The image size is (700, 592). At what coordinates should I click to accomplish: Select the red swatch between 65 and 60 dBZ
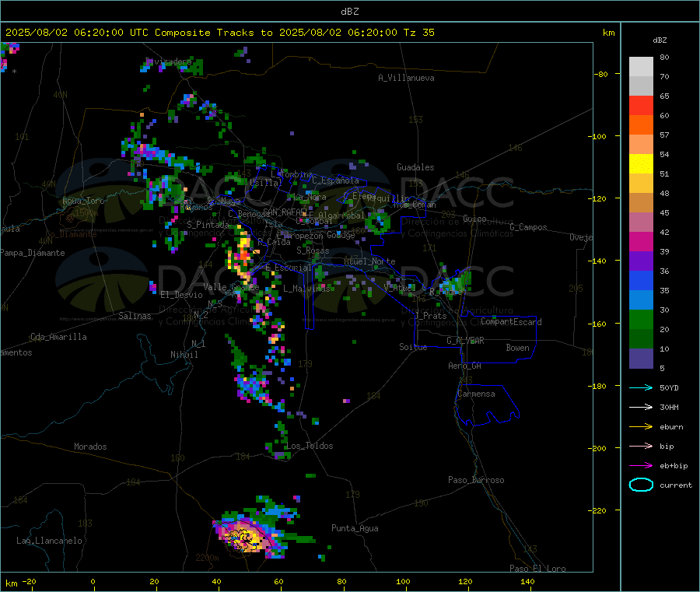pos(641,105)
